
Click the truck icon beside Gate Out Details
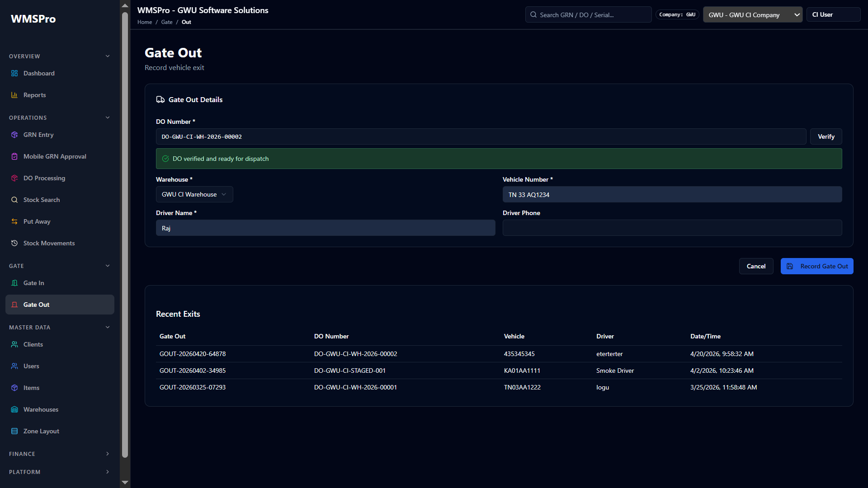(160, 99)
